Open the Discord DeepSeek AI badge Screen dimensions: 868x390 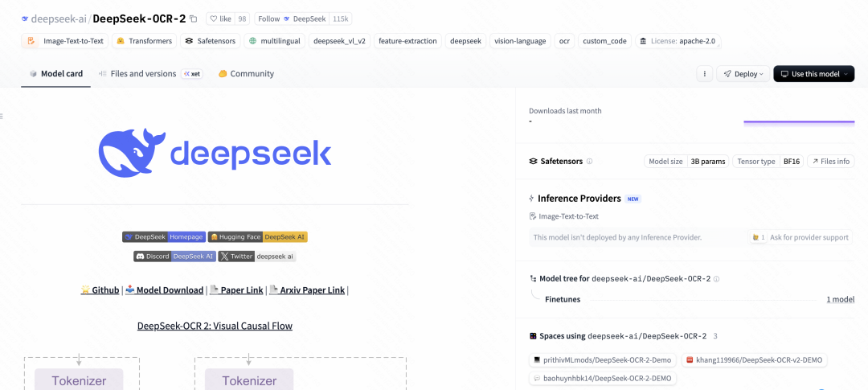point(174,257)
